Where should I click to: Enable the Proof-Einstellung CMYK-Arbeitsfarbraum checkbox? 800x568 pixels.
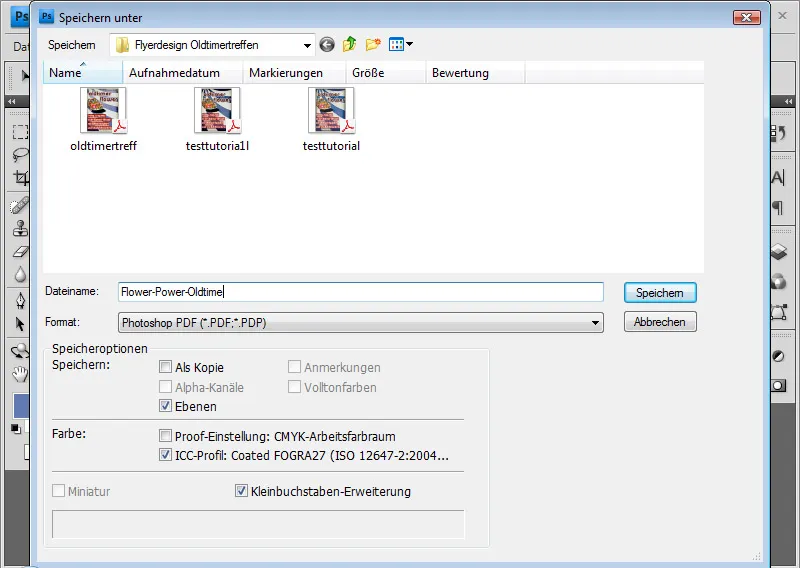[165, 436]
